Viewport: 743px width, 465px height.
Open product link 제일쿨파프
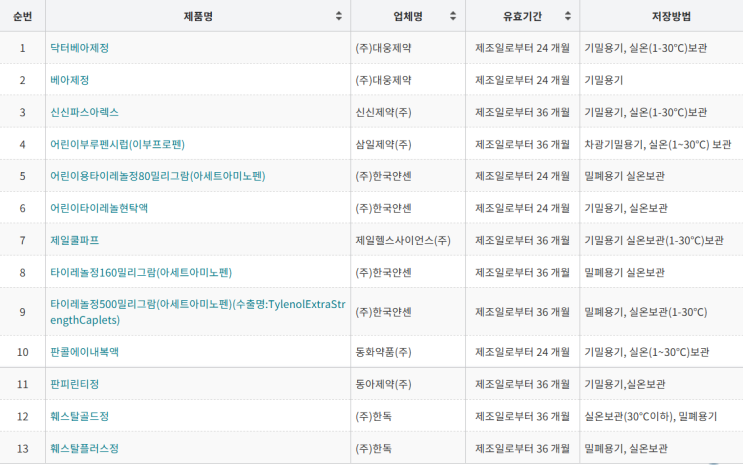tap(74, 240)
